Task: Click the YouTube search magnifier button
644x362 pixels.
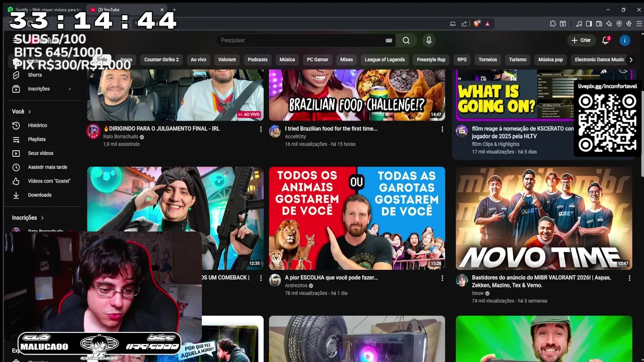Action: pos(406,40)
